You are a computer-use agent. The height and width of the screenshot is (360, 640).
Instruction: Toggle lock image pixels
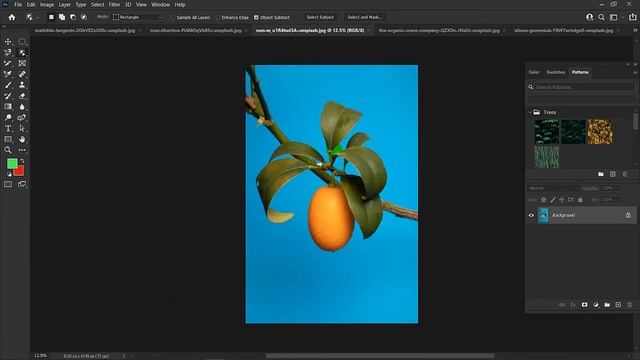553,200
